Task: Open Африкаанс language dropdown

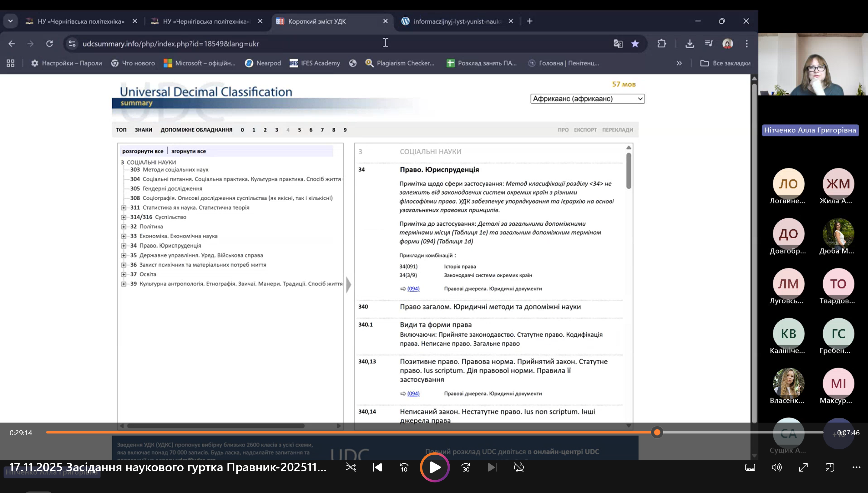Action: (587, 99)
